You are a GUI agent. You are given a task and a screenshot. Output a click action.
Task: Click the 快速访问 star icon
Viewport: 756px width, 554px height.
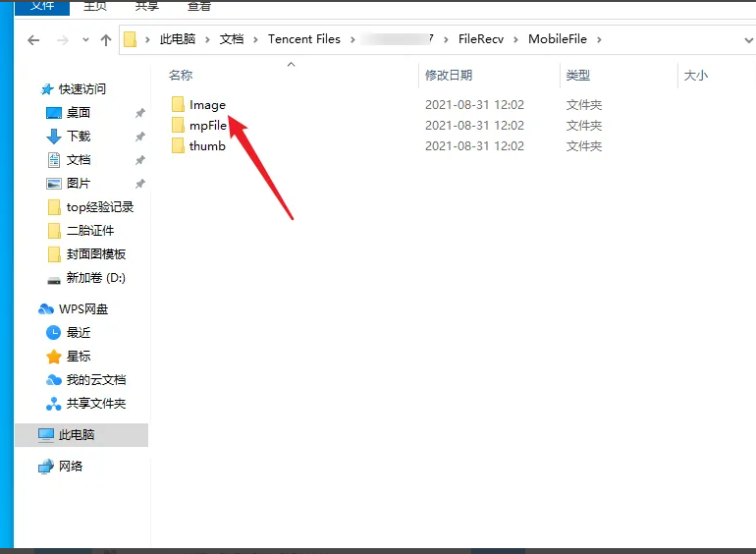(x=47, y=89)
